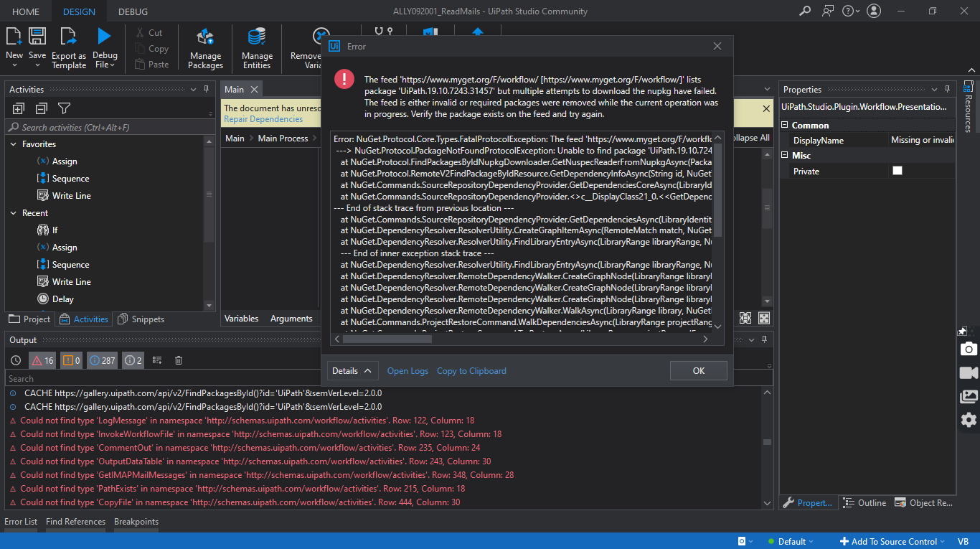Click the fit to screen designer icon

[745, 318]
